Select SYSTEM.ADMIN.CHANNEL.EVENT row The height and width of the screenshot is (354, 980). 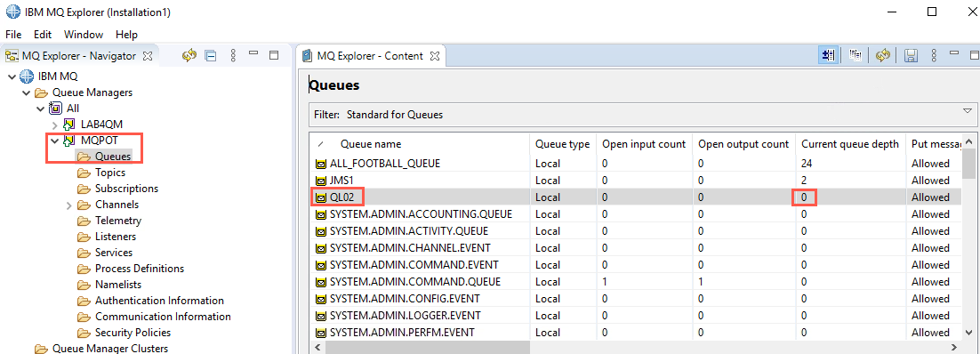(635, 248)
